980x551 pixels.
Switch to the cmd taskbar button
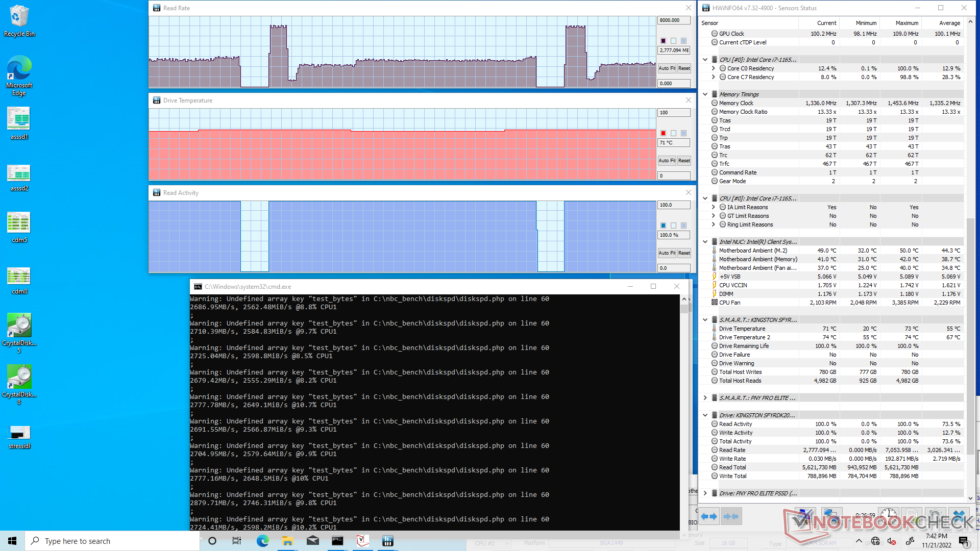tap(337, 541)
